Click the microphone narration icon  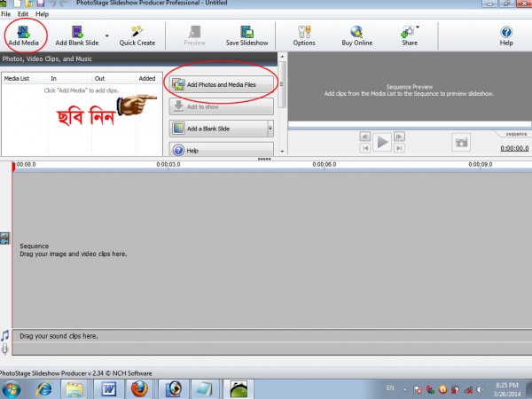4,348
